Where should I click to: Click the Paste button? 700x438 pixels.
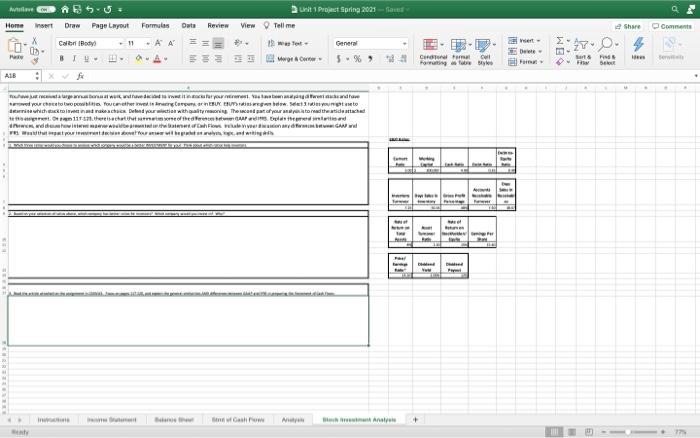point(16,49)
